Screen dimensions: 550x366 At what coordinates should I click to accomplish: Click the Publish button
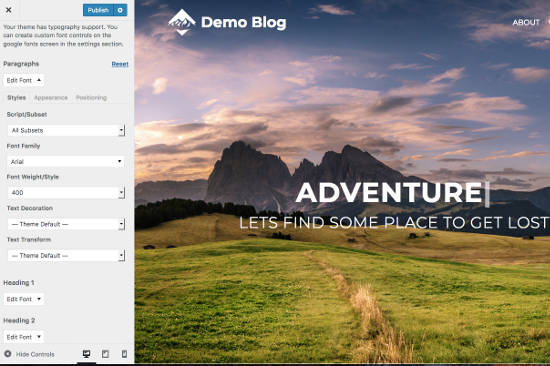98,10
